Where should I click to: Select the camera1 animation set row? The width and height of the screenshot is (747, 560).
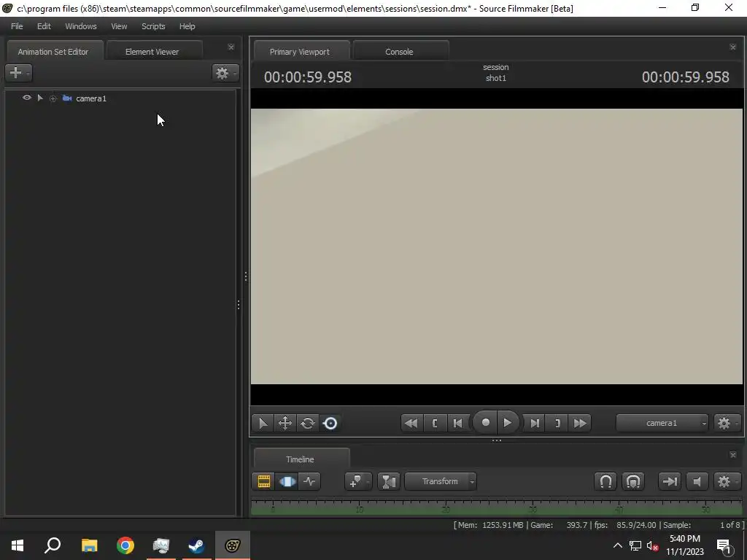click(x=121, y=98)
